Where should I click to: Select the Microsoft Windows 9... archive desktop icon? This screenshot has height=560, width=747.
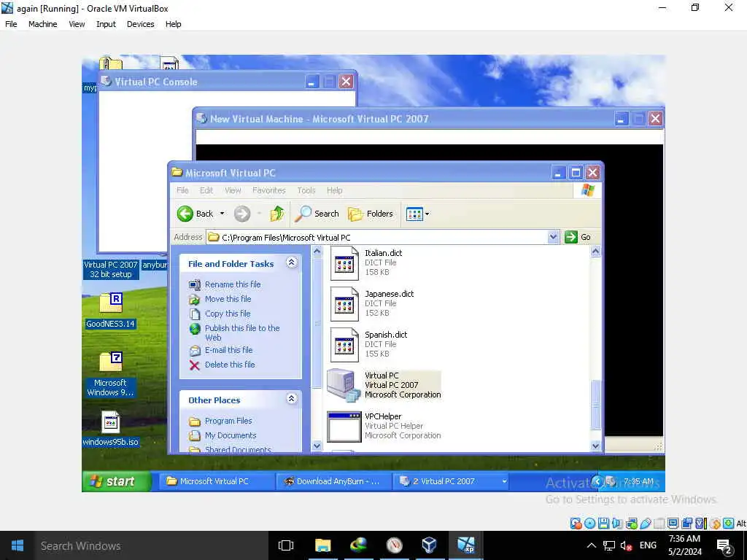pos(111,374)
